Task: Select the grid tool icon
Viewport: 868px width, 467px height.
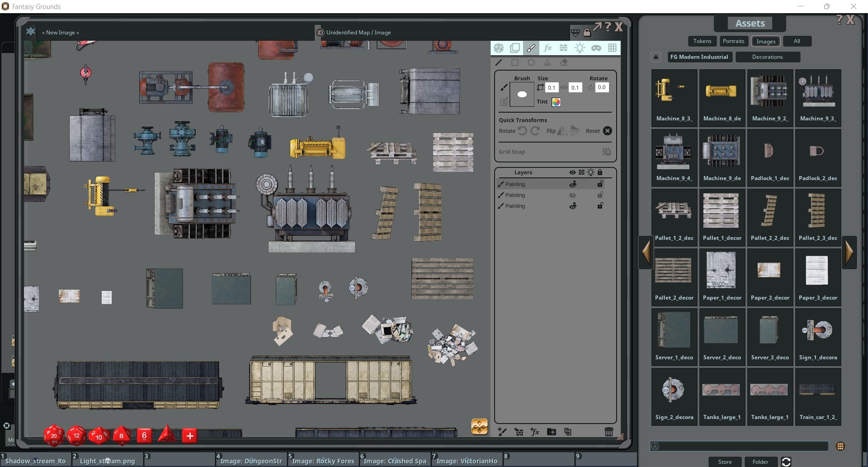Action: pos(612,48)
